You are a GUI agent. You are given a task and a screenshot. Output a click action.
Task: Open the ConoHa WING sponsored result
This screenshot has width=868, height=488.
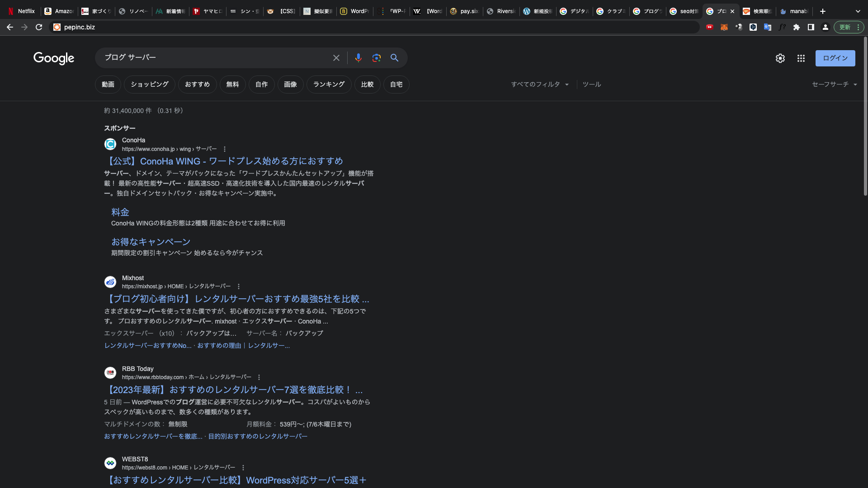pyautogui.click(x=224, y=161)
